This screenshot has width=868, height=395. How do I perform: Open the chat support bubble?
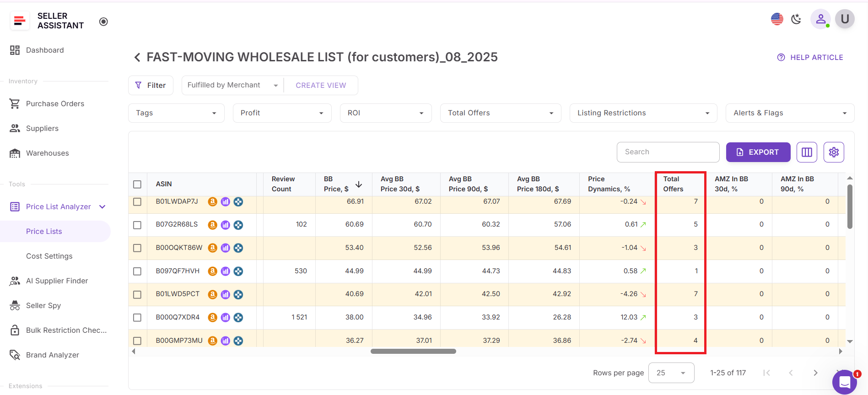[845, 382]
